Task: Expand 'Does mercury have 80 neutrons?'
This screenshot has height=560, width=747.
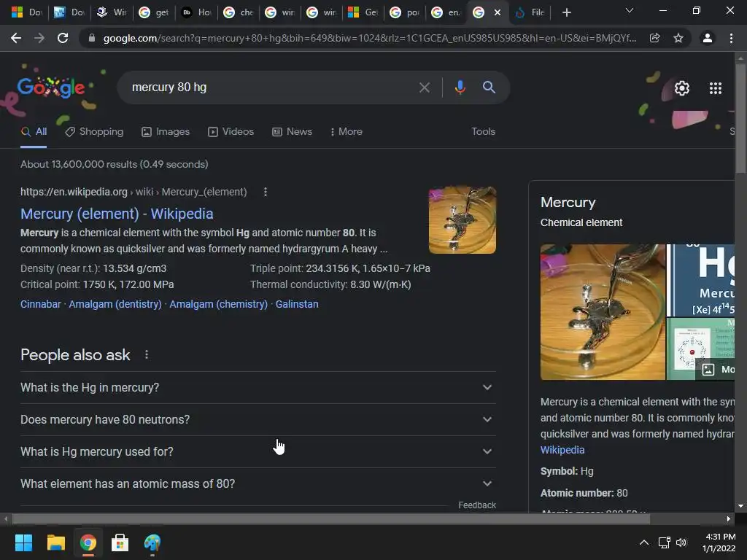Action: tap(258, 419)
